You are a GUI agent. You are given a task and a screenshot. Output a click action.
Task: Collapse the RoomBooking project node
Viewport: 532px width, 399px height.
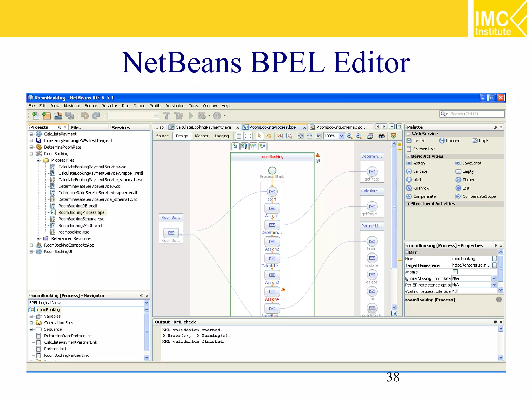pos(31,154)
